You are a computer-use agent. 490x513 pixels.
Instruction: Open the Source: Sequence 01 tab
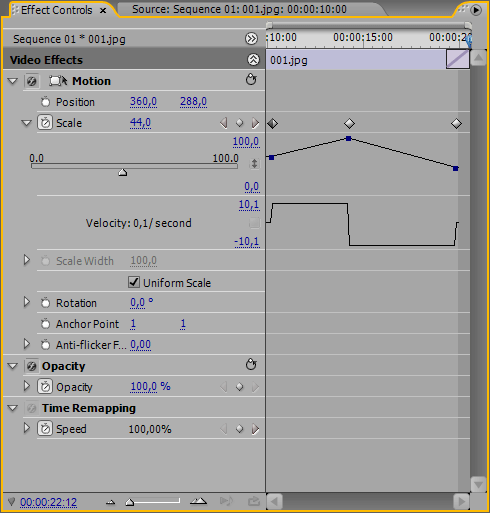click(239, 9)
